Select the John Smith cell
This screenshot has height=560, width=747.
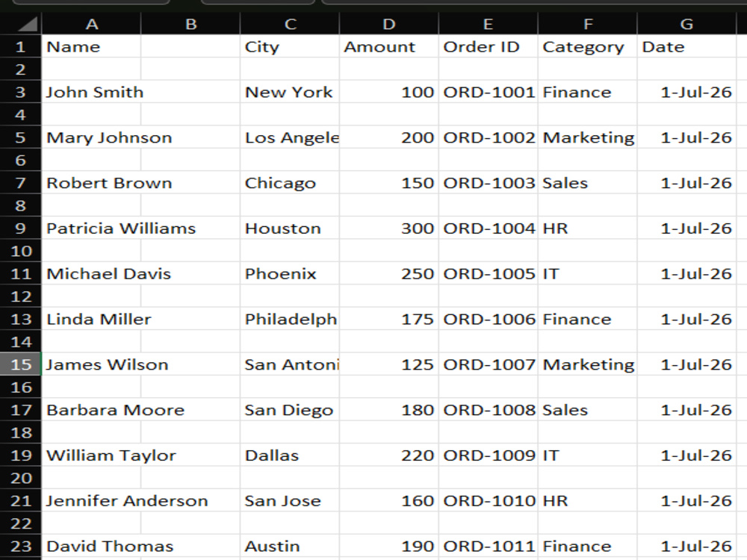tap(91, 91)
